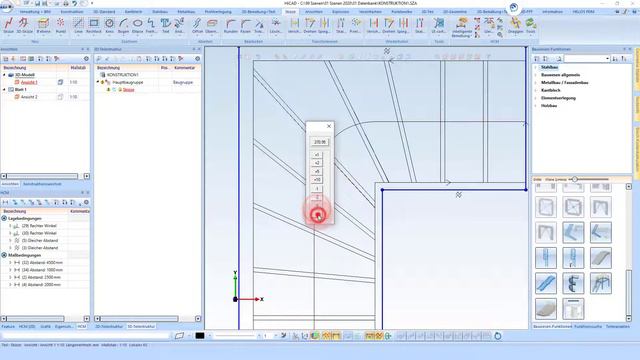Open the Skizze ribbon tab
This screenshot has height=360, width=640.
tap(290, 12)
